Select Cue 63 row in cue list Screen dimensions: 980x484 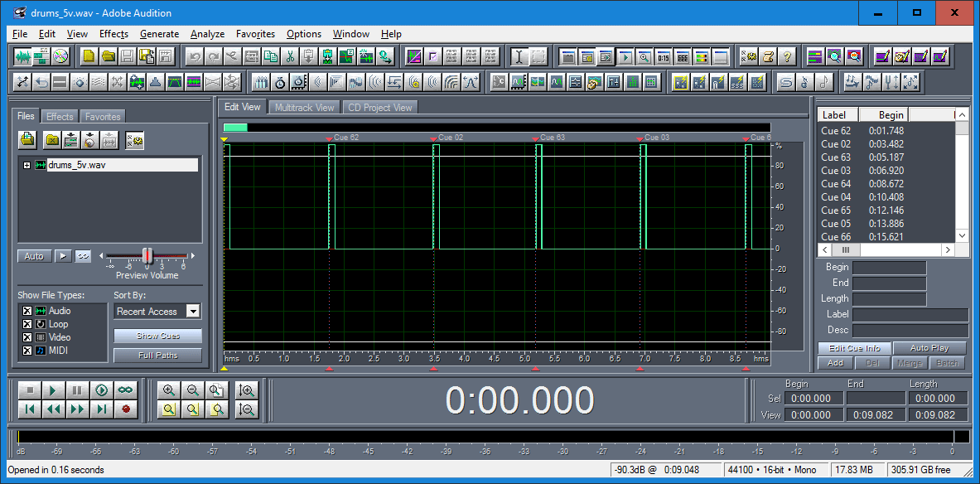coord(886,157)
